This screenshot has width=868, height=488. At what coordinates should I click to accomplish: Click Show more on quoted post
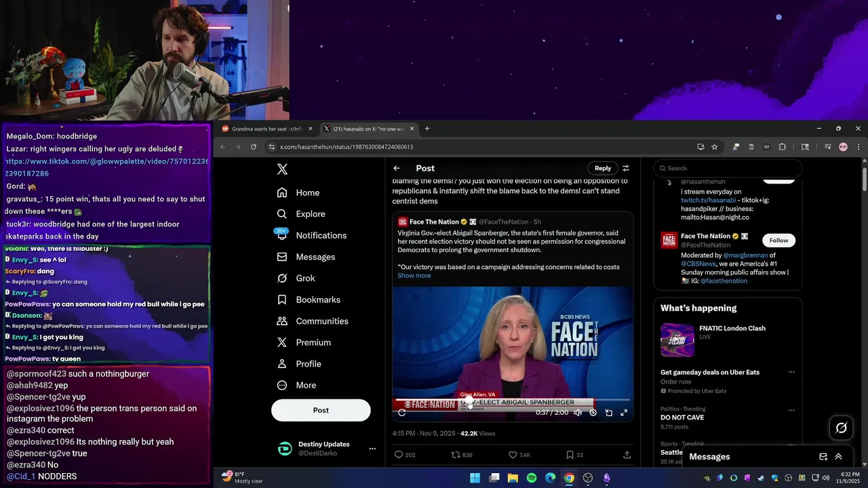tap(414, 276)
